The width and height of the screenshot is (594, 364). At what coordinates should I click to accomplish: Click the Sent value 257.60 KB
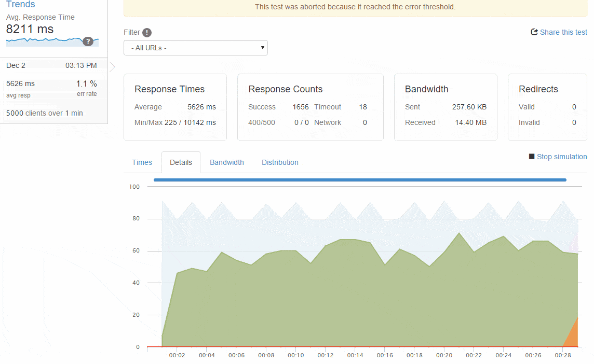coord(469,107)
